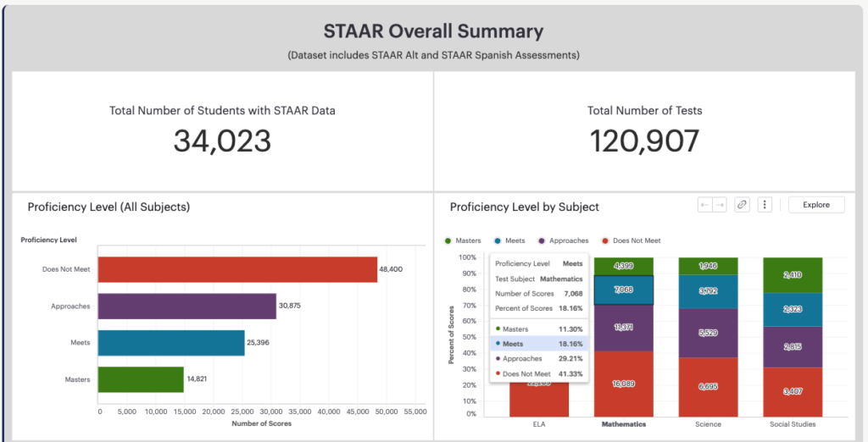Toggle the Masters legend item
The width and height of the screenshot is (868, 442).
[x=463, y=240]
